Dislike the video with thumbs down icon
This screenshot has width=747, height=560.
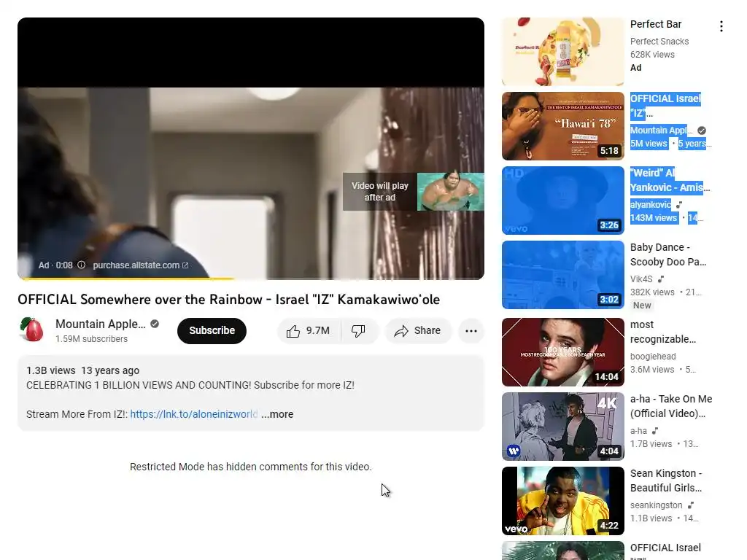[x=358, y=331]
